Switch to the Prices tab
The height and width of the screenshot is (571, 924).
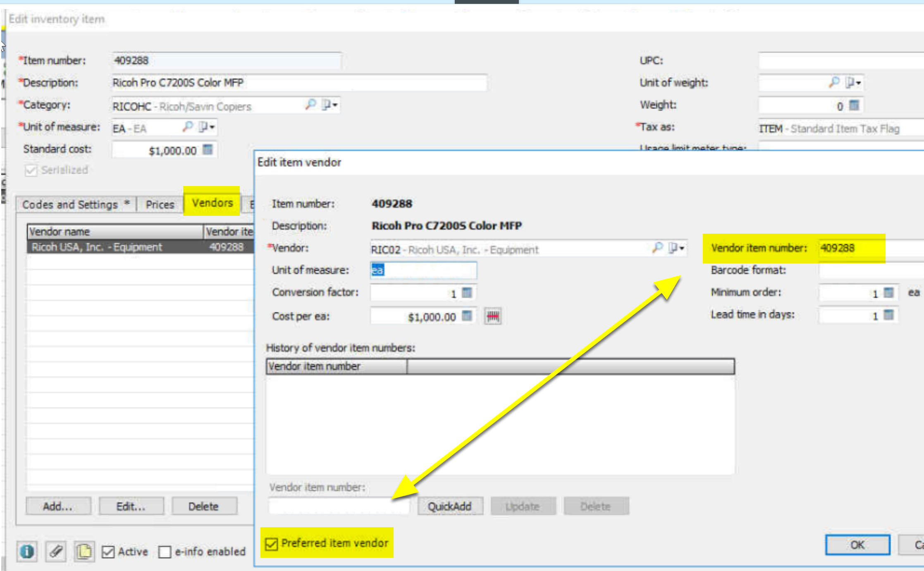pyautogui.click(x=160, y=205)
